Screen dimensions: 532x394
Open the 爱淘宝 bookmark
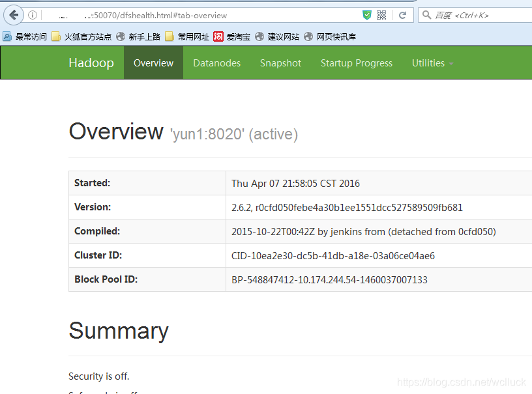pyautogui.click(x=231, y=36)
